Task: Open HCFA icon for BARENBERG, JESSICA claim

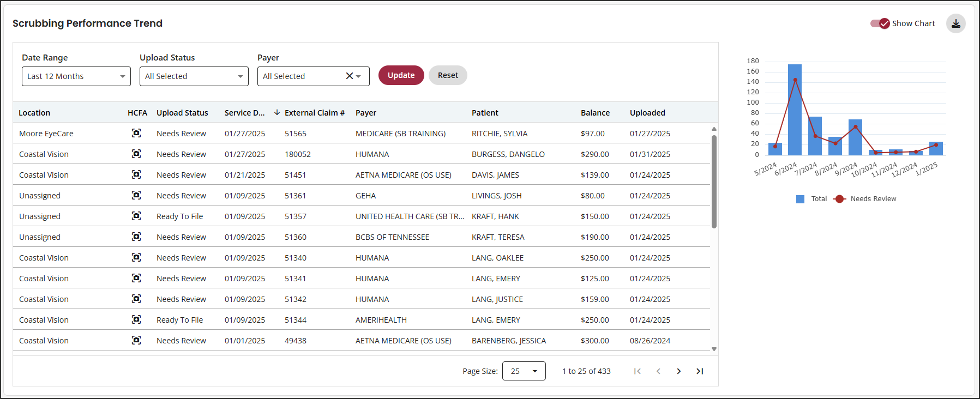Action: point(136,340)
